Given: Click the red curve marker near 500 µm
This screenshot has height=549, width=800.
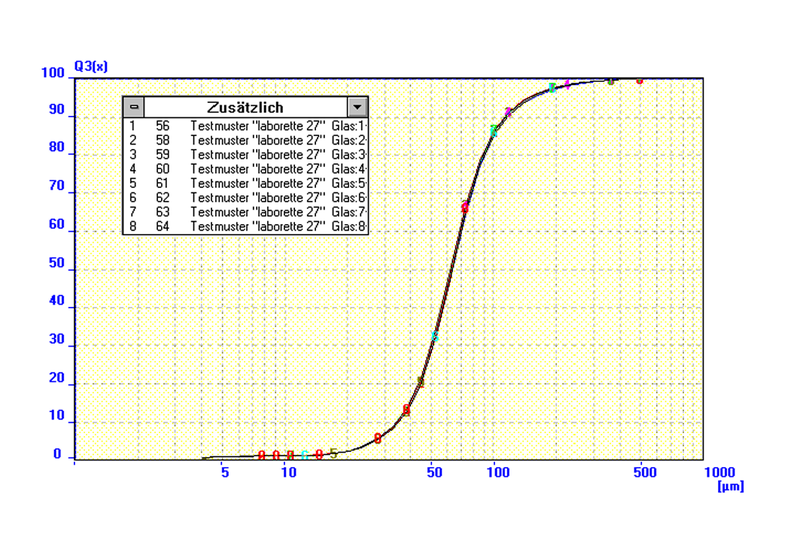Looking at the screenshot, I should (x=640, y=80).
